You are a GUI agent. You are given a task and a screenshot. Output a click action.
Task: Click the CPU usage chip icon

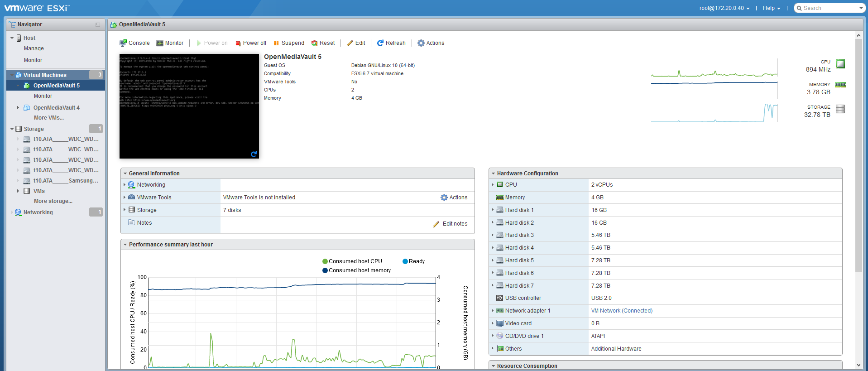(840, 64)
